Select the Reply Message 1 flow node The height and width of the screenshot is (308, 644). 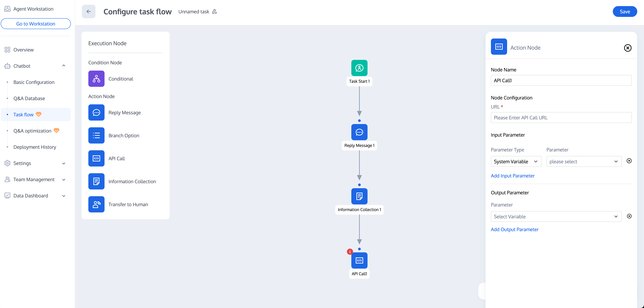tap(359, 132)
